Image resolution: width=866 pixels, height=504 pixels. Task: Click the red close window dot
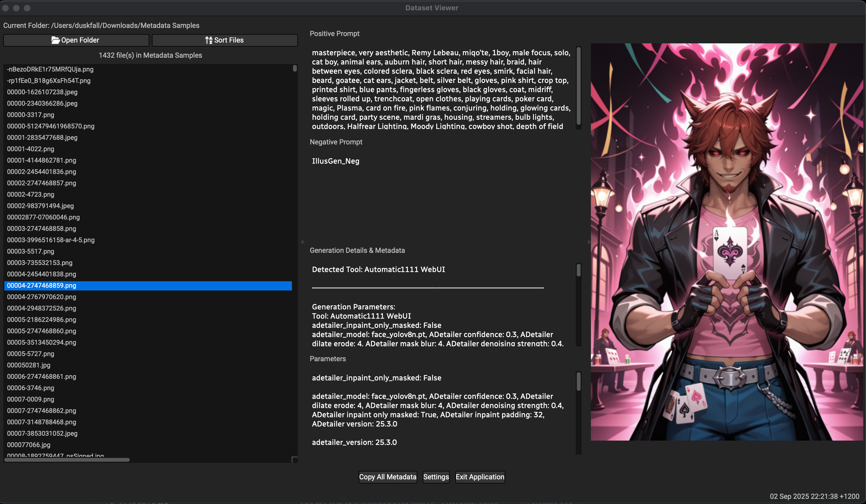pos(5,8)
